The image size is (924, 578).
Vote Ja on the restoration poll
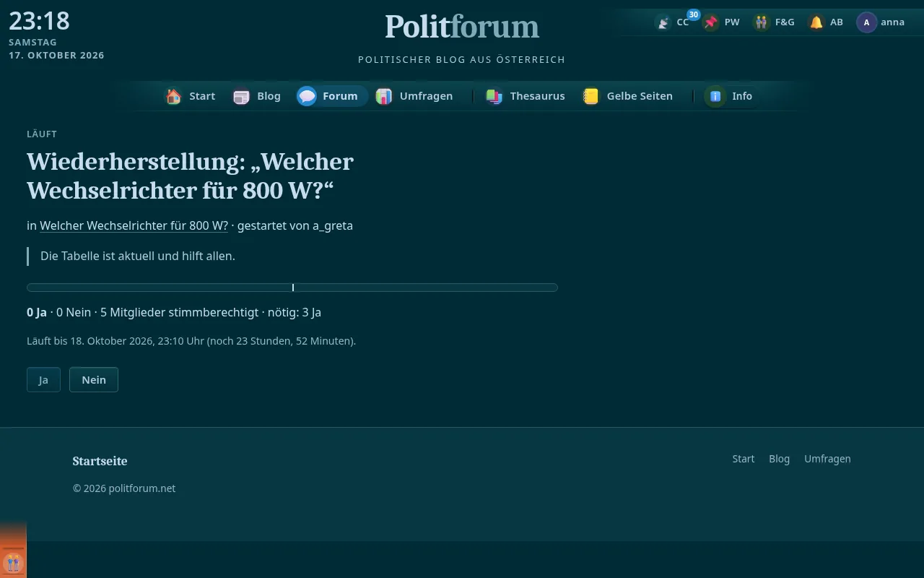tap(43, 380)
